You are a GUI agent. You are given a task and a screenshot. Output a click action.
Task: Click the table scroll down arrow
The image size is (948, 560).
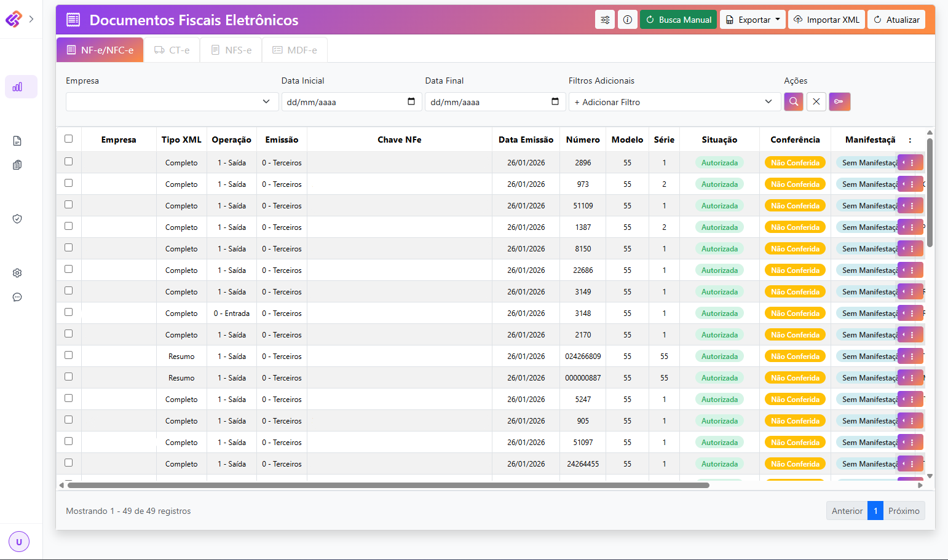[x=930, y=476]
